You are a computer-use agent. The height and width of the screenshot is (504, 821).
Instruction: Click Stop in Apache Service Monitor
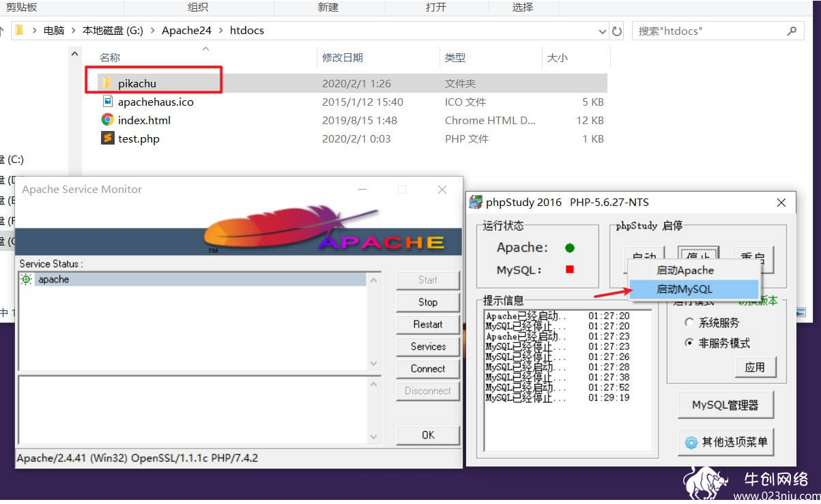(x=428, y=302)
